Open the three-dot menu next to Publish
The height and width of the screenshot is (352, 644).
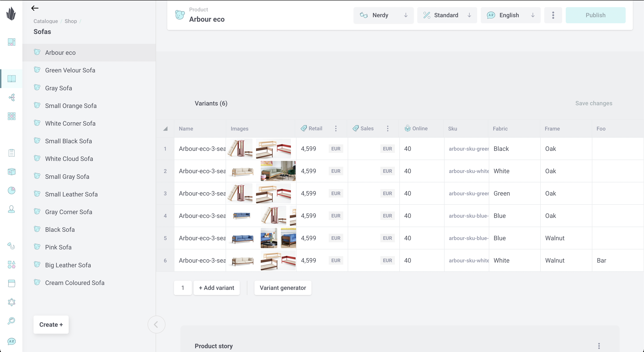coord(553,15)
